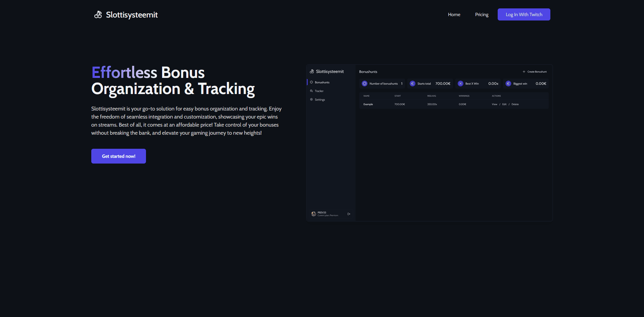Click the cherry logo icon in dashboard preview sidebar
Screen dimensions: 644x317
tap(312, 72)
